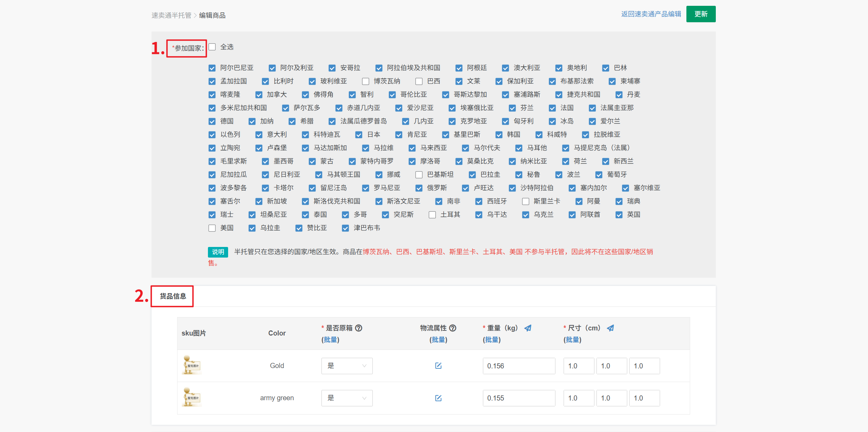Click 批量 link under 是否原箱 header
The height and width of the screenshot is (432, 868).
click(330, 340)
